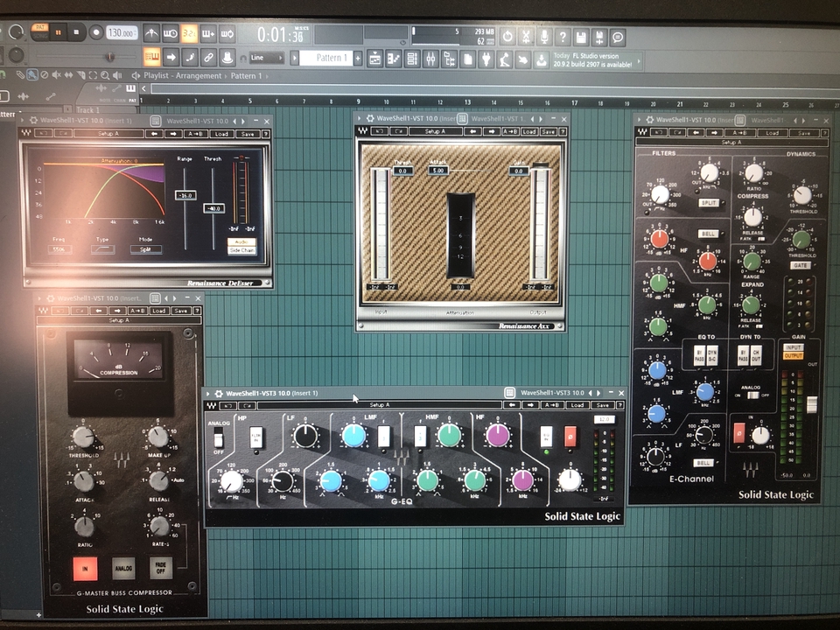Open DeEsser Type filter selector
The image size is (840, 630).
pyautogui.click(x=102, y=249)
